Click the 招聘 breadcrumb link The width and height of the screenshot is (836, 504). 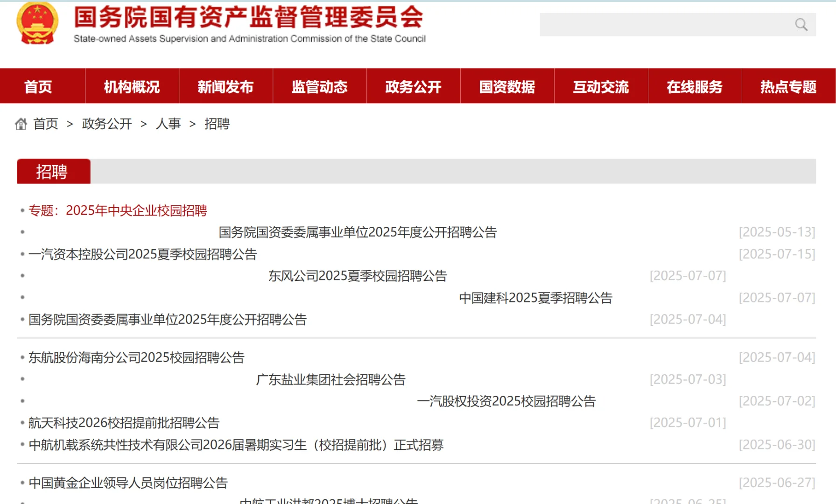point(217,124)
